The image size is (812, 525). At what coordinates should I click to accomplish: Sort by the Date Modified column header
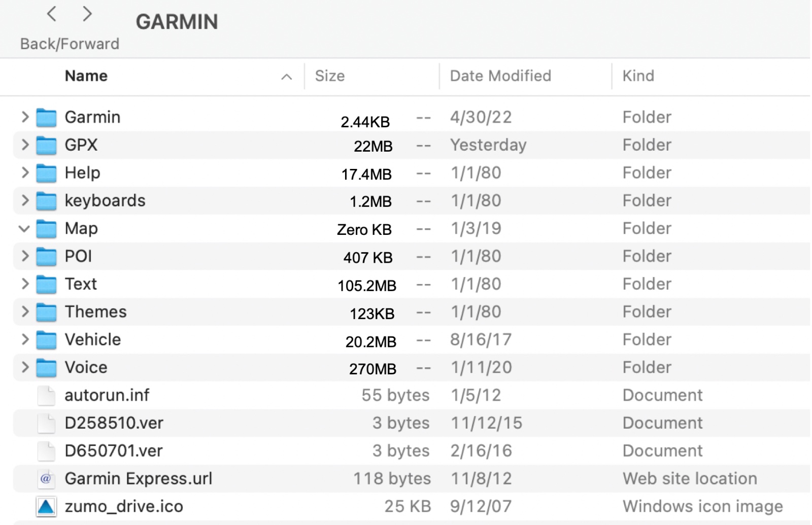[x=500, y=76]
